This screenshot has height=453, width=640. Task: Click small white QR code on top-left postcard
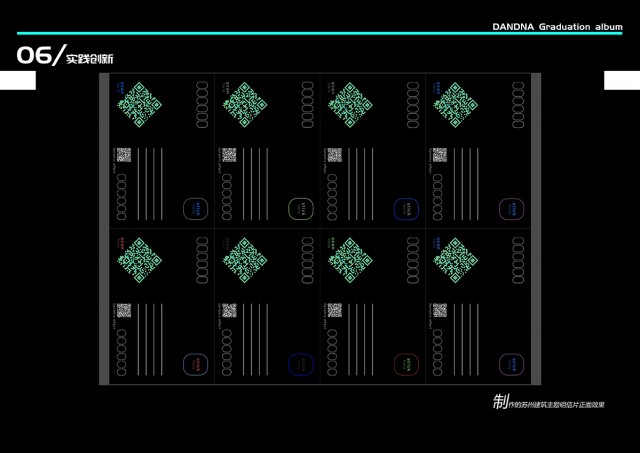tap(124, 155)
